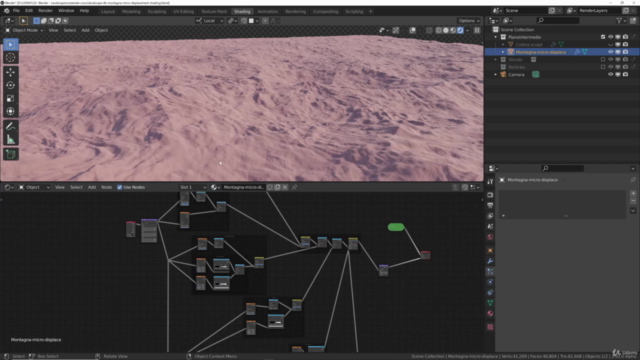The image size is (640, 360).
Task: Switch to the Compositing workspace tab
Action: click(x=325, y=11)
